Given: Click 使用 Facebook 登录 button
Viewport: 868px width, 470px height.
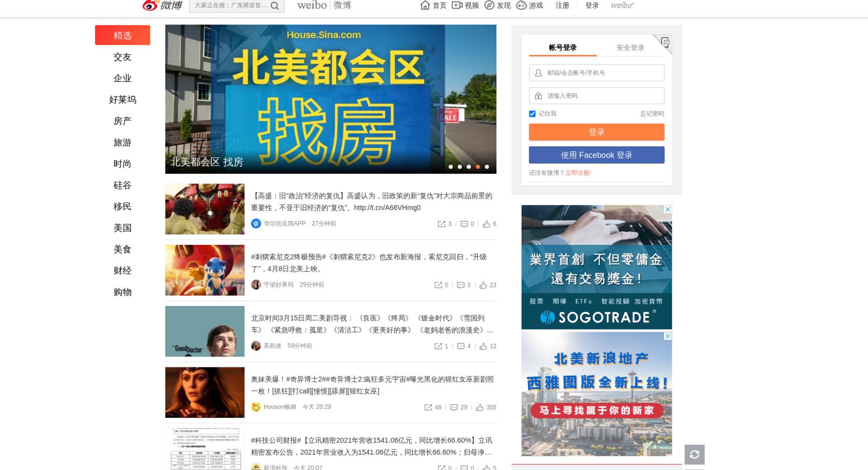Looking at the screenshot, I should 597,155.
